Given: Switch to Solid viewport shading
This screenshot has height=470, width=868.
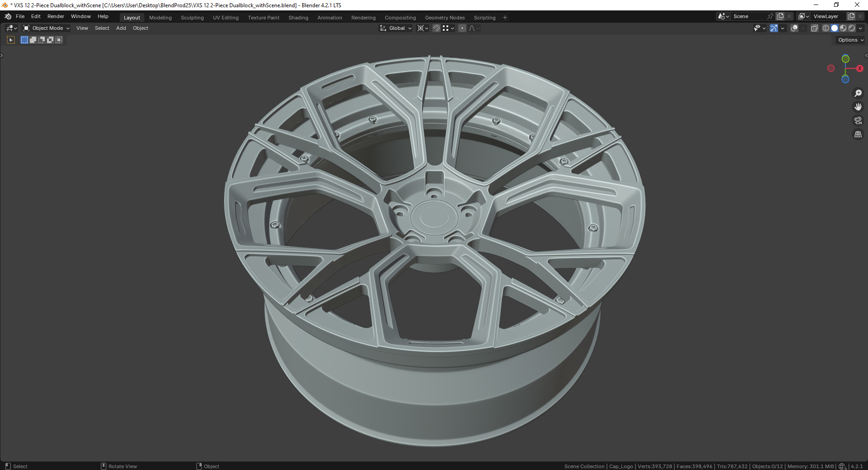Looking at the screenshot, I should tap(835, 28).
